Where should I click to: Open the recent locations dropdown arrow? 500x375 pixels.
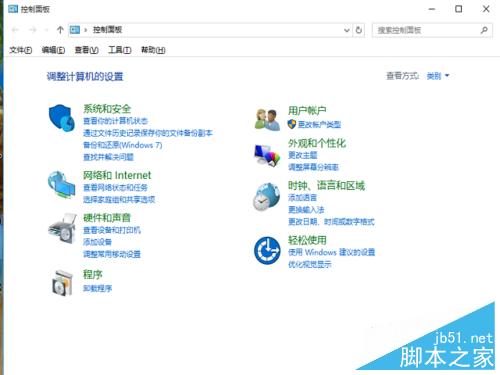click(x=46, y=30)
